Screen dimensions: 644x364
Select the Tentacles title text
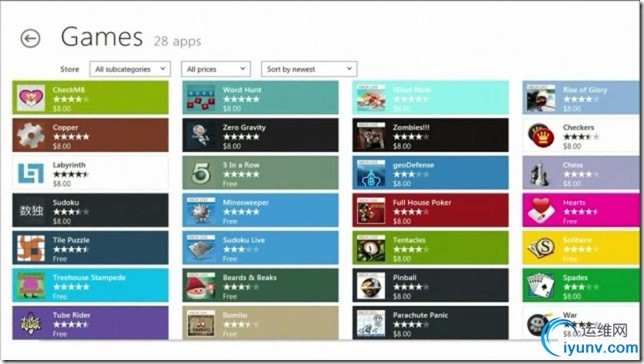(x=409, y=240)
